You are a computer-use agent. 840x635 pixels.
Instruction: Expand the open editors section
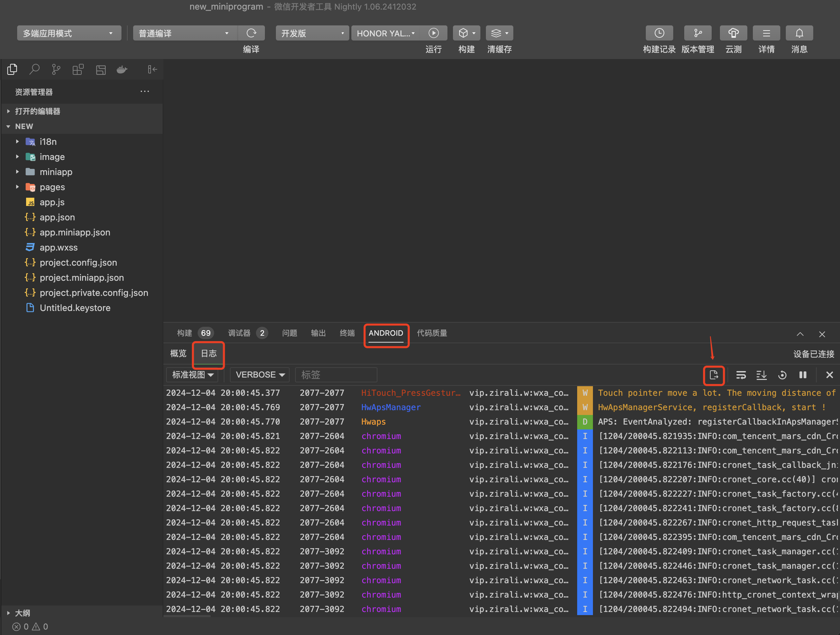pyautogui.click(x=82, y=111)
